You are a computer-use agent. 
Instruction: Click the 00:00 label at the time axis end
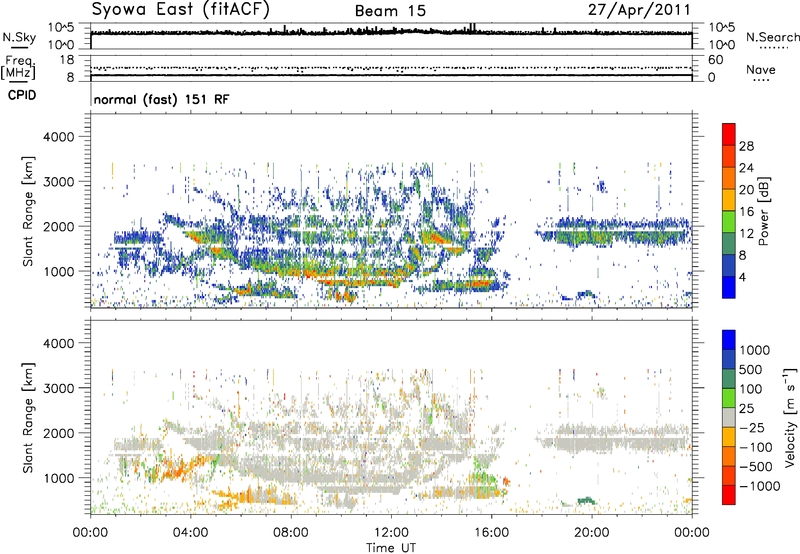tap(691, 533)
